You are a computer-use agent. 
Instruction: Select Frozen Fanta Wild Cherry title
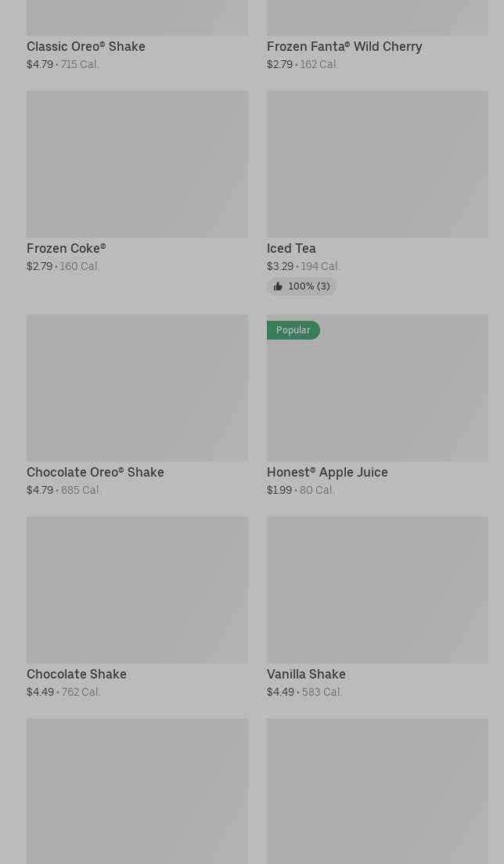[x=344, y=47]
